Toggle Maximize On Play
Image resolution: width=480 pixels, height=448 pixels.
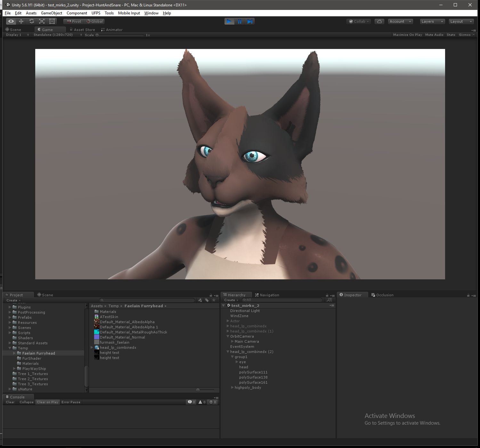pos(407,35)
